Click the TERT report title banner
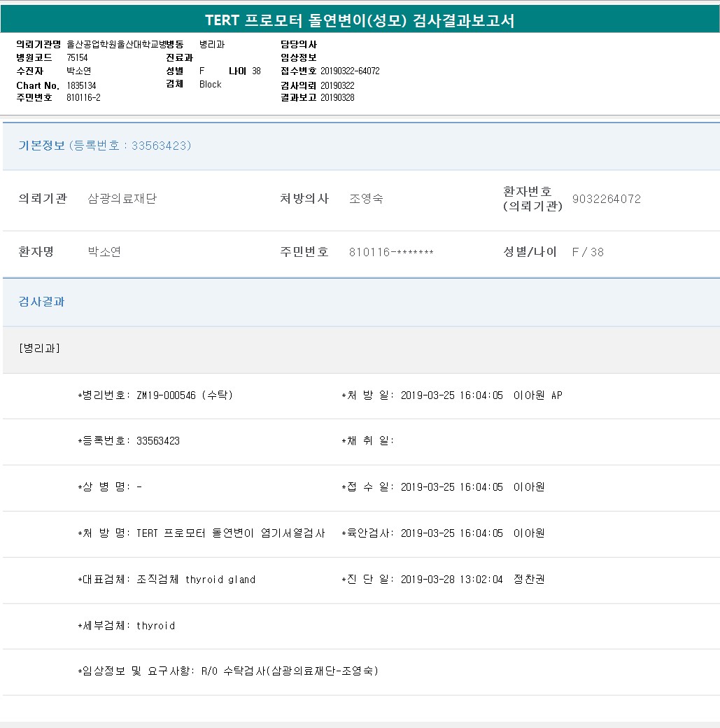 tap(360, 20)
